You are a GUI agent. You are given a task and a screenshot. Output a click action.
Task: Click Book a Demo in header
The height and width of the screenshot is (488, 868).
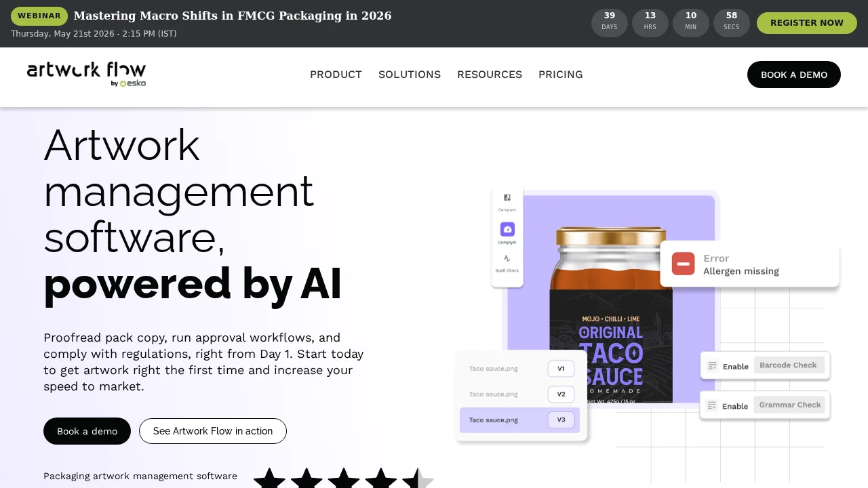tap(794, 75)
